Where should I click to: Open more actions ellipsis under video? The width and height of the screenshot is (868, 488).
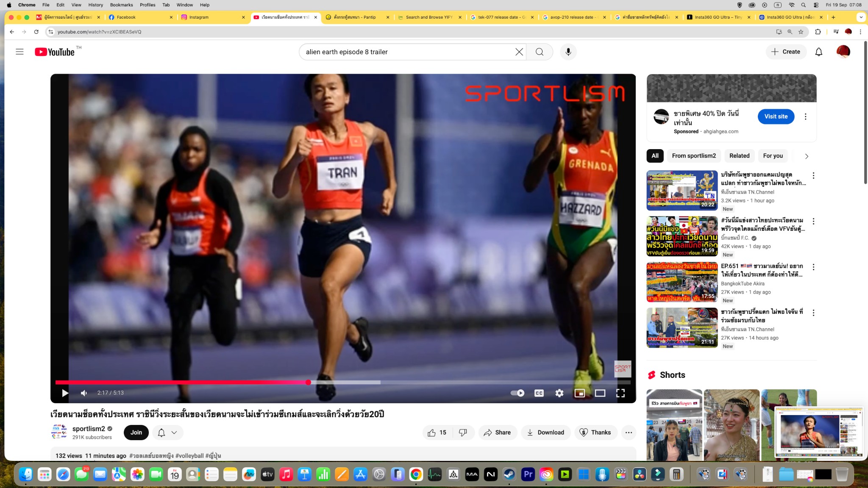pyautogui.click(x=629, y=433)
